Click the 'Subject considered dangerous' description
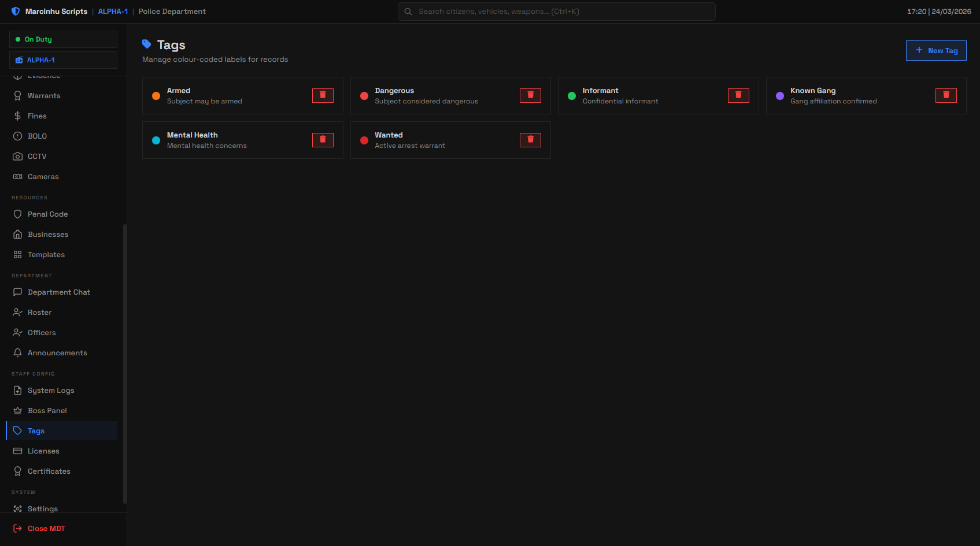 427,101
